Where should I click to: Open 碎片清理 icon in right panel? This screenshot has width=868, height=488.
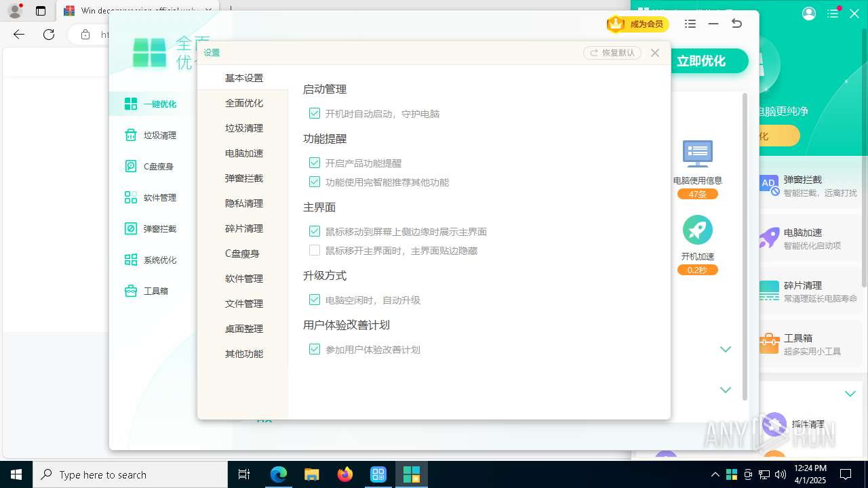click(x=769, y=291)
